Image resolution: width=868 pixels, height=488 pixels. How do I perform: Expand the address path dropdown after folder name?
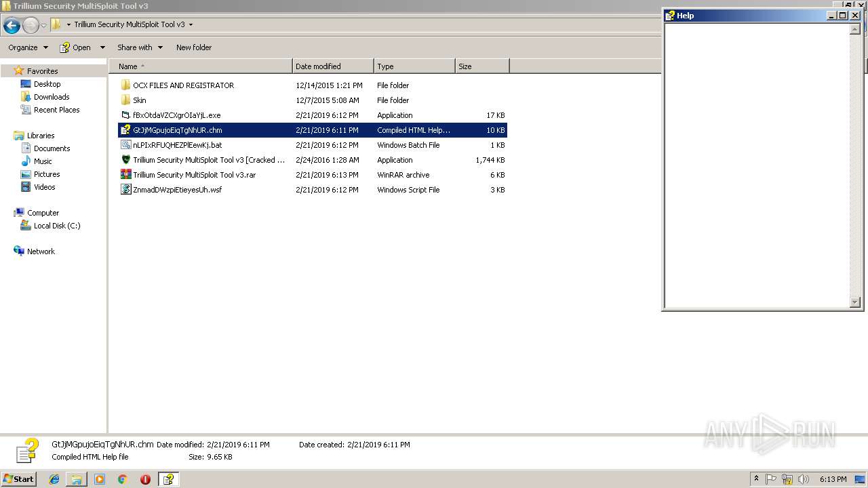coord(191,25)
